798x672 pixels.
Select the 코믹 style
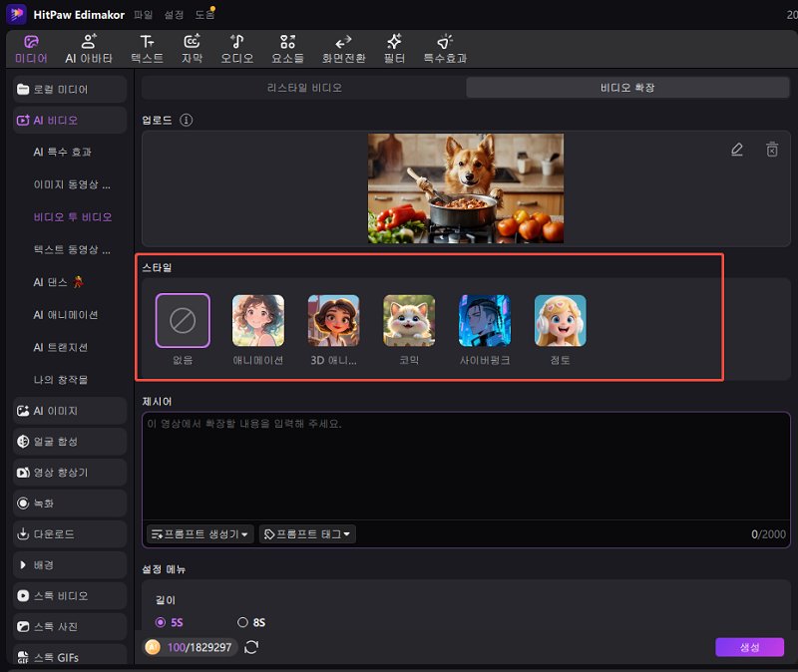coord(409,320)
